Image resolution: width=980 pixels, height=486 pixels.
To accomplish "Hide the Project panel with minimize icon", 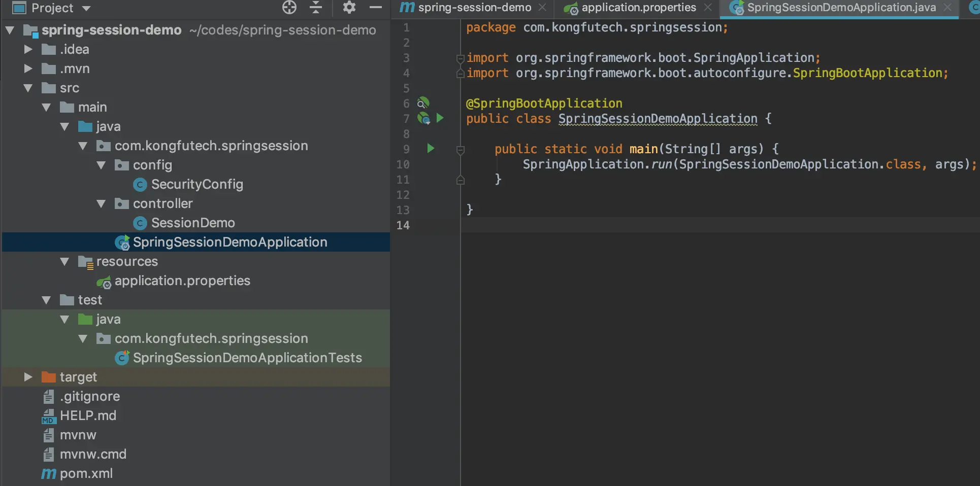I will 376,7.
